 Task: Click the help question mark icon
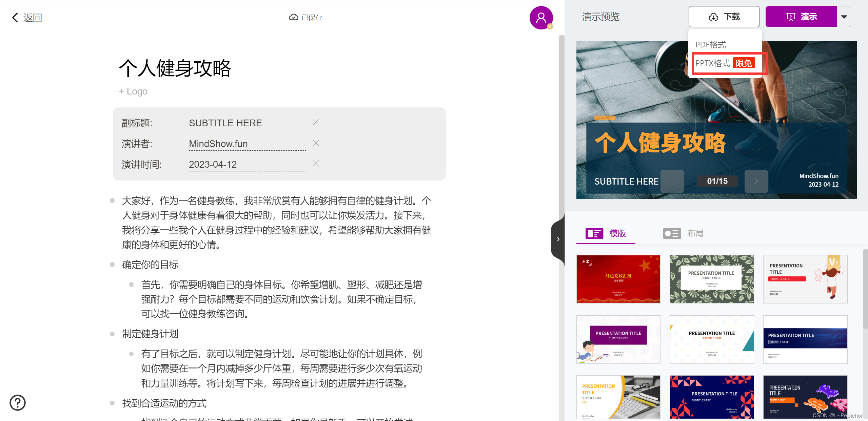[x=18, y=402]
